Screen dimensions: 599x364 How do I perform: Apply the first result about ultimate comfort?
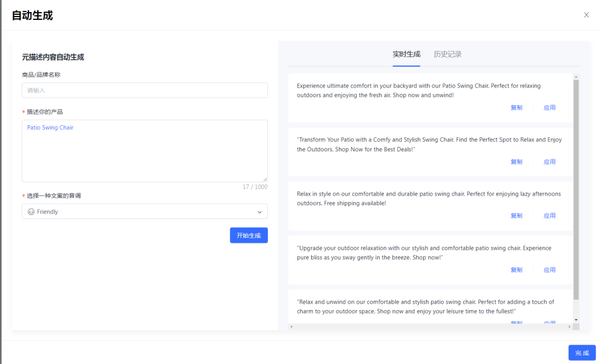549,108
